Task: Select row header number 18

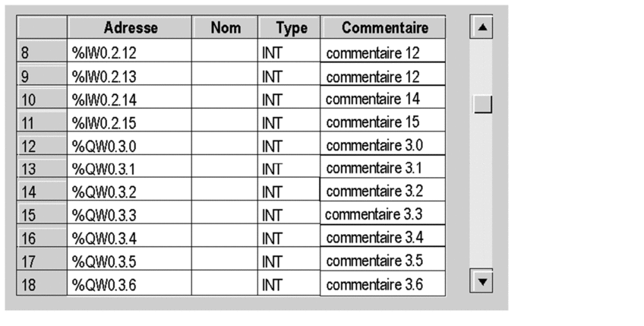Action: point(42,285)
